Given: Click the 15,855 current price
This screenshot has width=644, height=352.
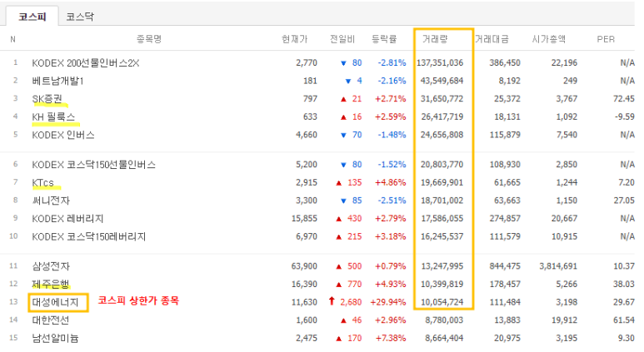Looking at the screenshot, I should tap(304, 219).
